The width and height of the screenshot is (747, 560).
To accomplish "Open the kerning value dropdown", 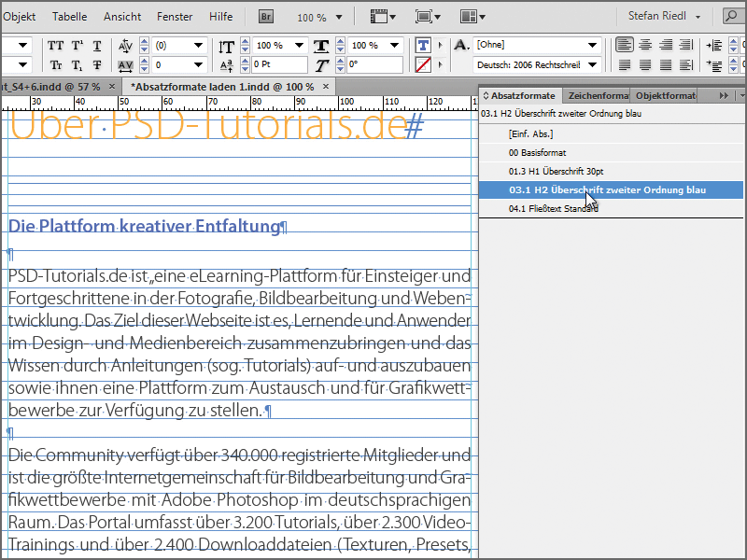I will coord(198,46).
